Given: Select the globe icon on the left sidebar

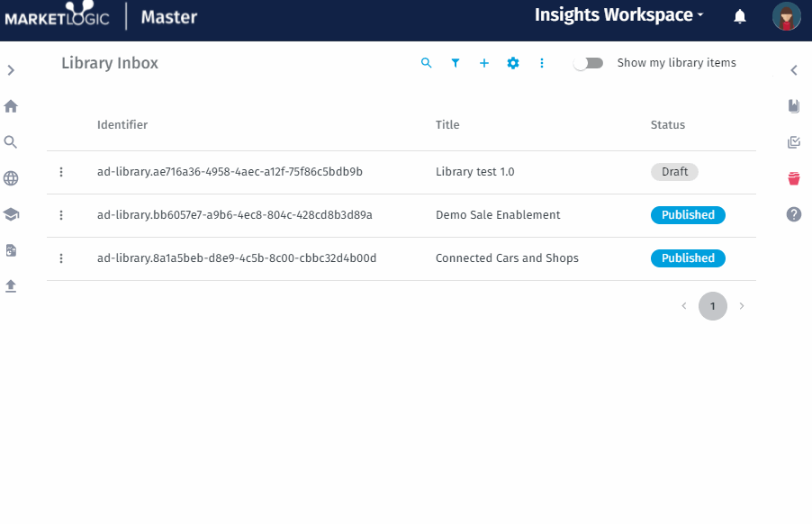Looking at the screenshot, I should click(11, 178).
